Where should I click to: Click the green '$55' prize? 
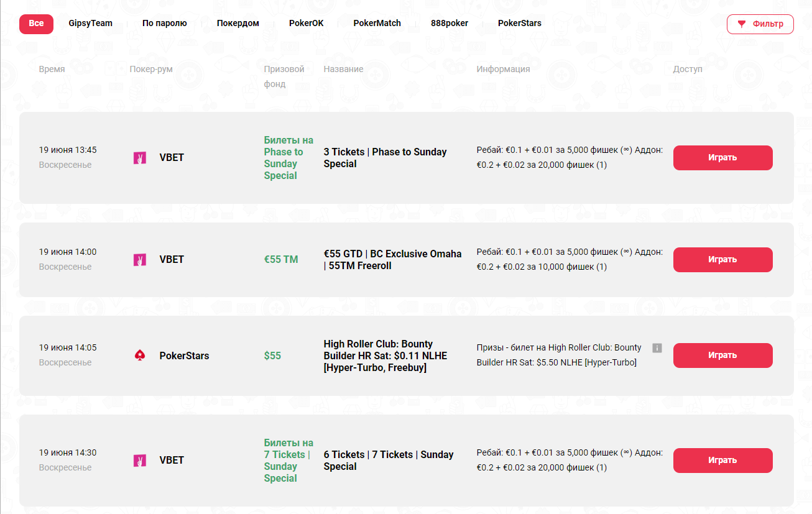coord(272,356)
